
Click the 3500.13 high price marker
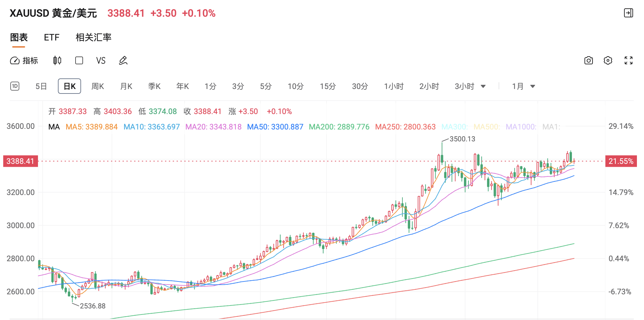tap(462, 139)
